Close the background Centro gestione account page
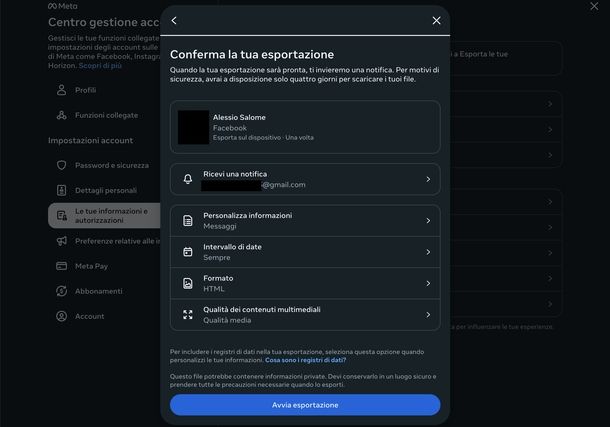 [594, 6]
